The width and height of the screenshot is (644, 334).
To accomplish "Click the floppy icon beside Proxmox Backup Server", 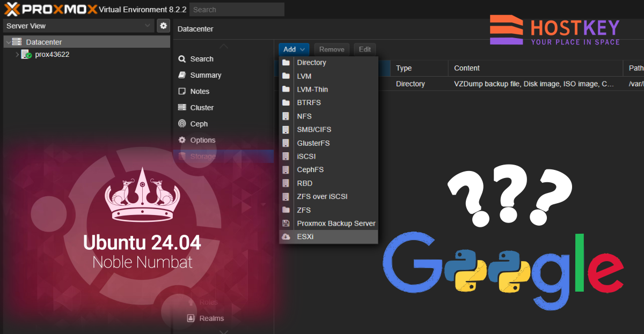I will (286, 224).
